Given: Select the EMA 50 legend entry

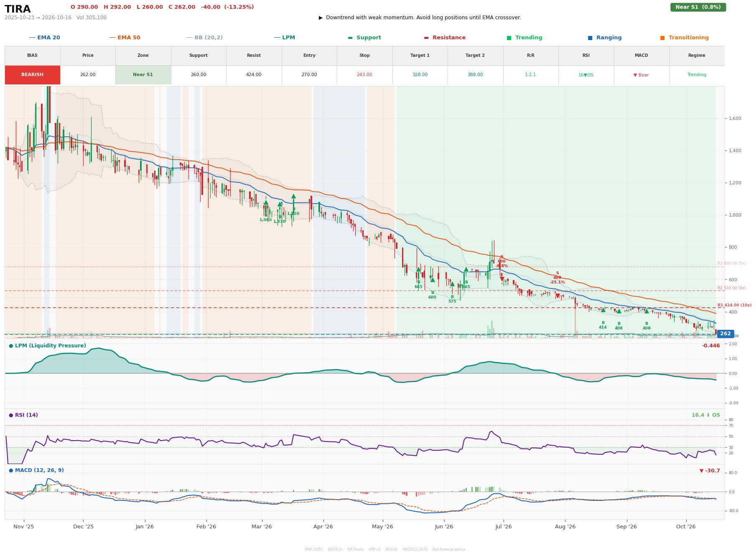Looking at the screenshot, I should pos(125,38).
